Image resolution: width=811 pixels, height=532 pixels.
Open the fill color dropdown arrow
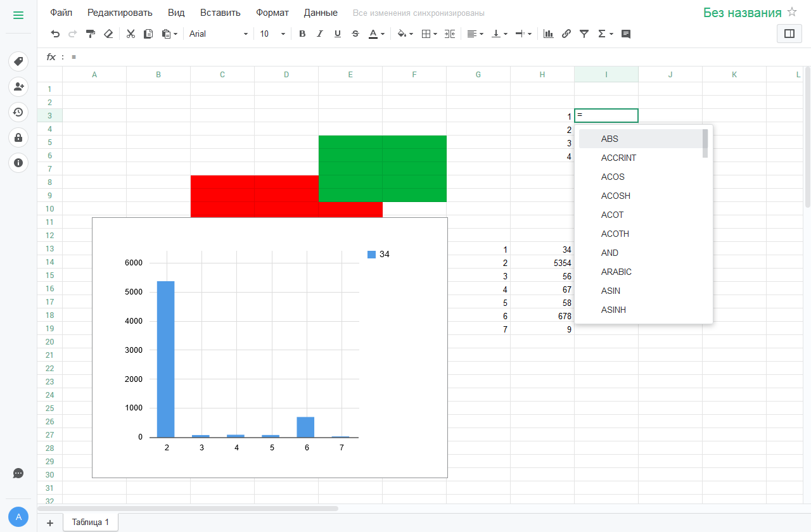tap(411, 34)
